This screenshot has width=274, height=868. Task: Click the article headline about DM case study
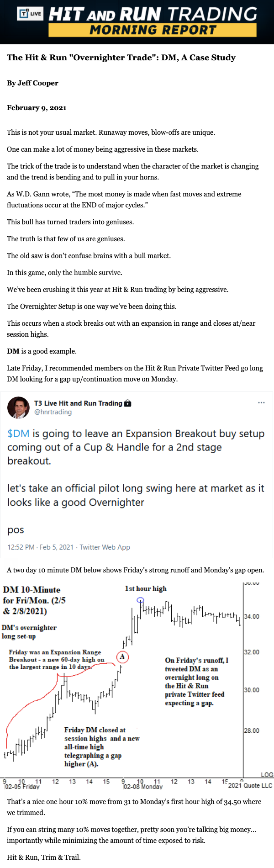coord(121,58)
